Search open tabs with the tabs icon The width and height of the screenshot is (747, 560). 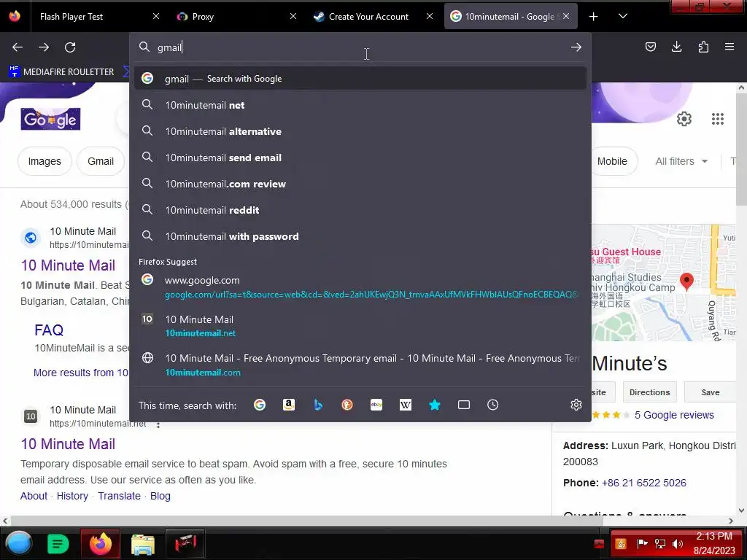click(463, 405)
